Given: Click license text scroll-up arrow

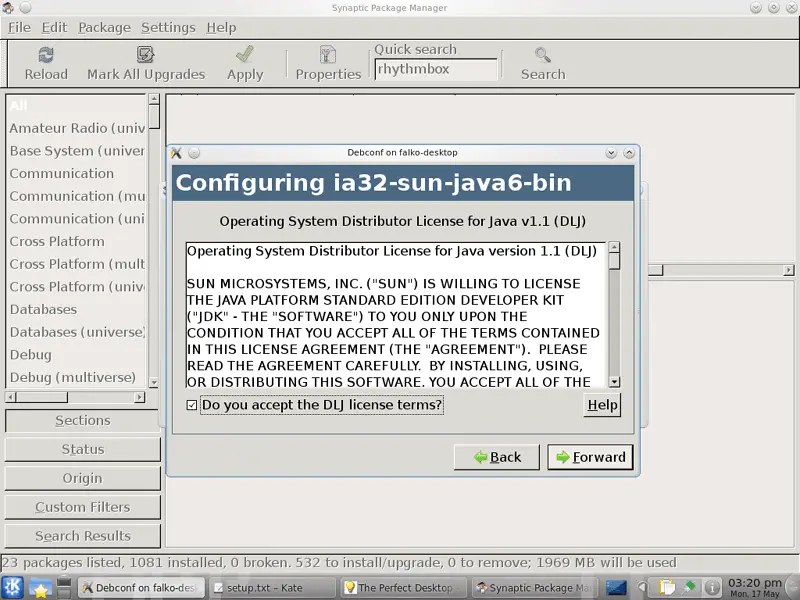Looking at the screenshot, I should pos(614,247).
